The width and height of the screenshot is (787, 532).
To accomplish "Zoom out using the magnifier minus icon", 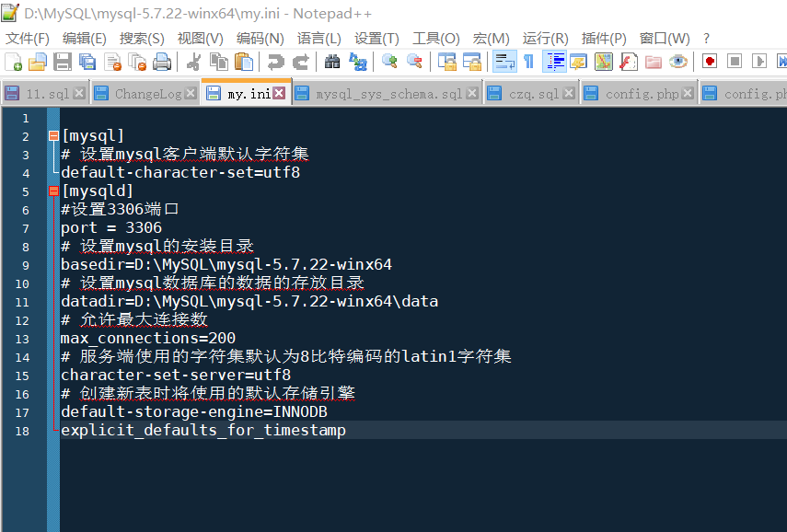I will coord(414,62).
